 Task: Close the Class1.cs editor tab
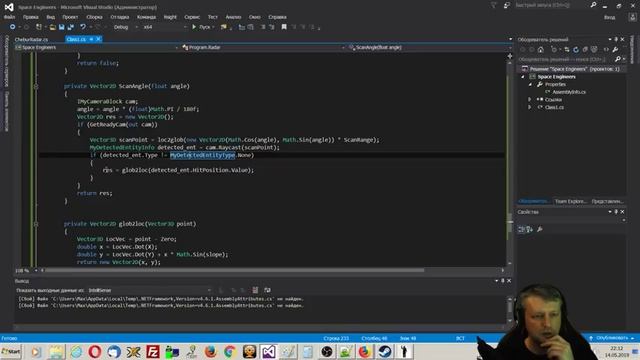[98, 39]
